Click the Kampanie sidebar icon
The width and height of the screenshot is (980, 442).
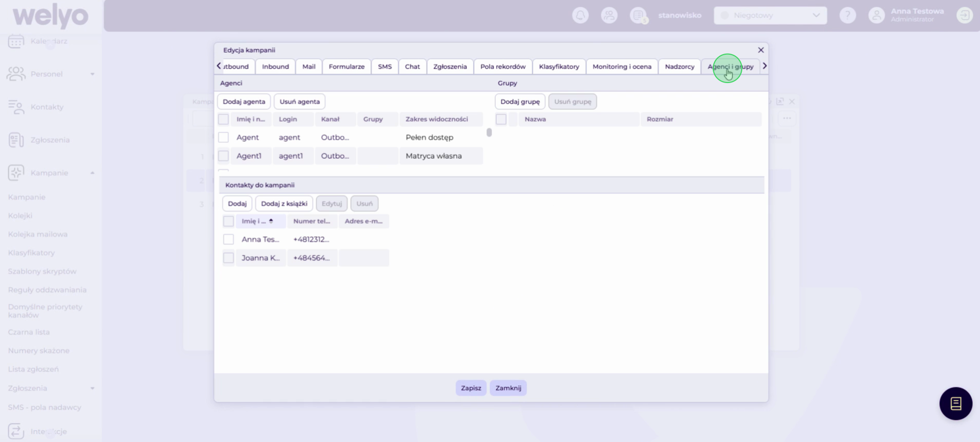pos(16,173)
